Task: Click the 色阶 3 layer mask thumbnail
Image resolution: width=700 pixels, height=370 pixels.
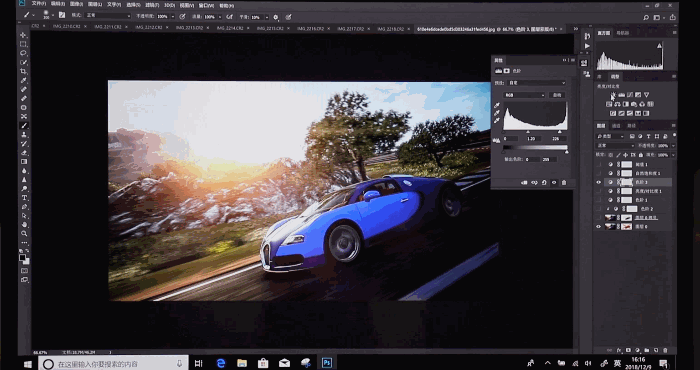Action: 626,182
